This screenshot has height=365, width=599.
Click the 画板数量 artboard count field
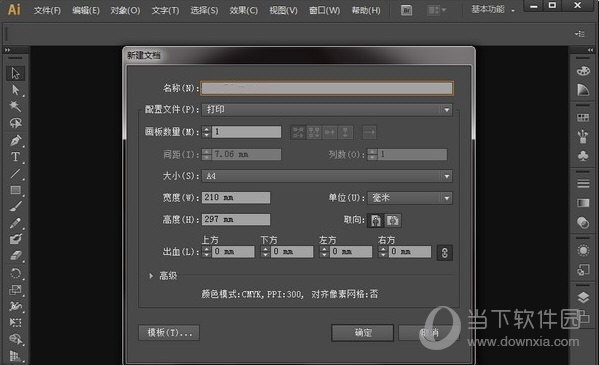tap(246, 132)
